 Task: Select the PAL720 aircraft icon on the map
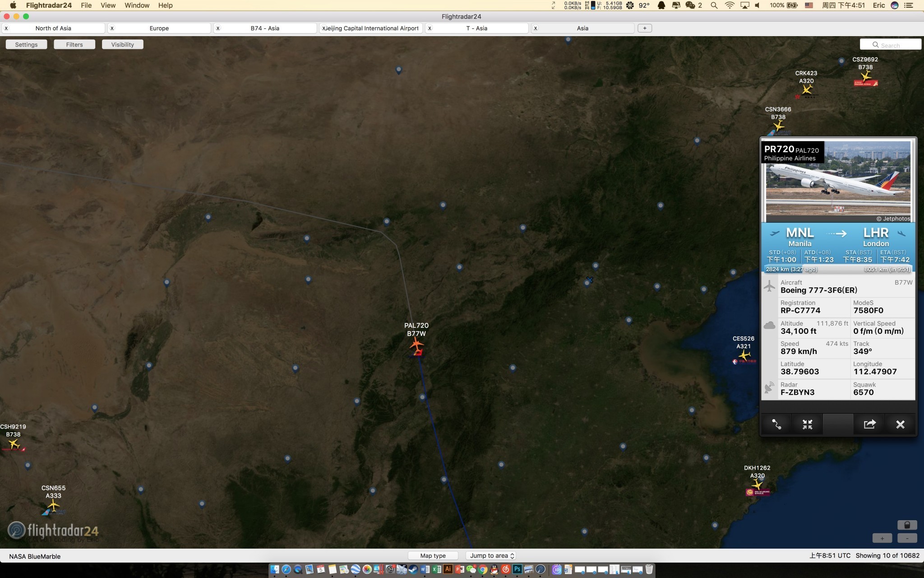click(x=416, y=345)
